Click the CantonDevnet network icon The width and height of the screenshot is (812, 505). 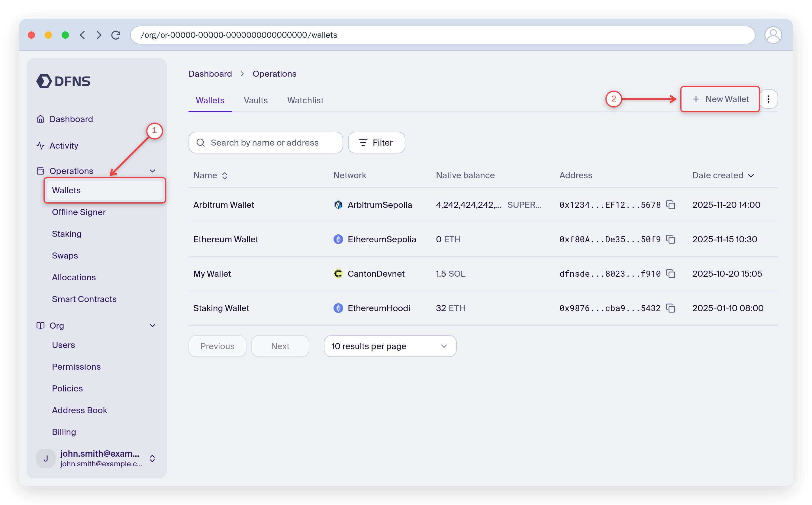click(x=338, y=274)
